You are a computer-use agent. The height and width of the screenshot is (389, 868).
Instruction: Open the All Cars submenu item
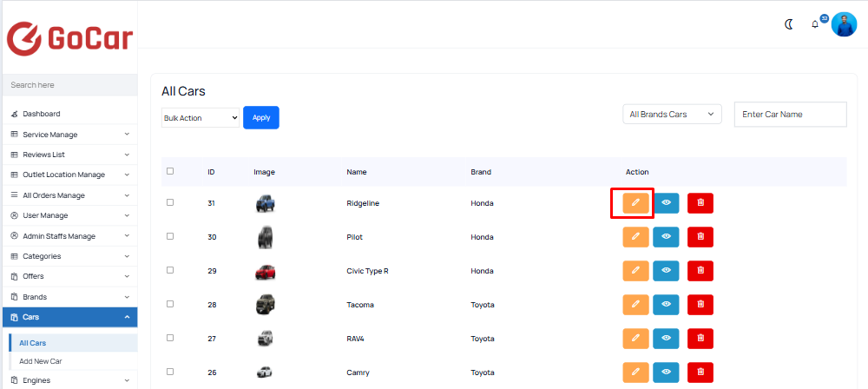[73, 343]
